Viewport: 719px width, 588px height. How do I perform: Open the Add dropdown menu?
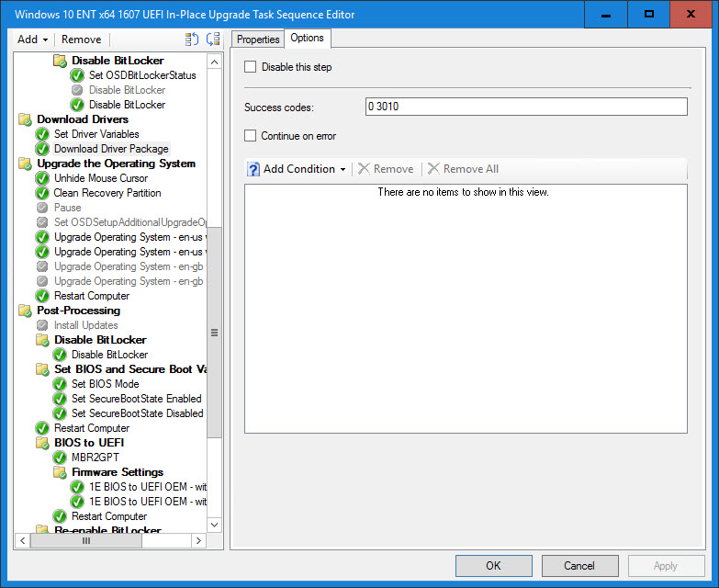pos(33,40)
